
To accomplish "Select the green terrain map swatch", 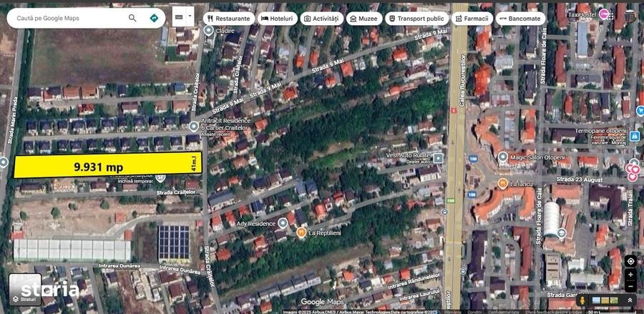I will 614,300.
